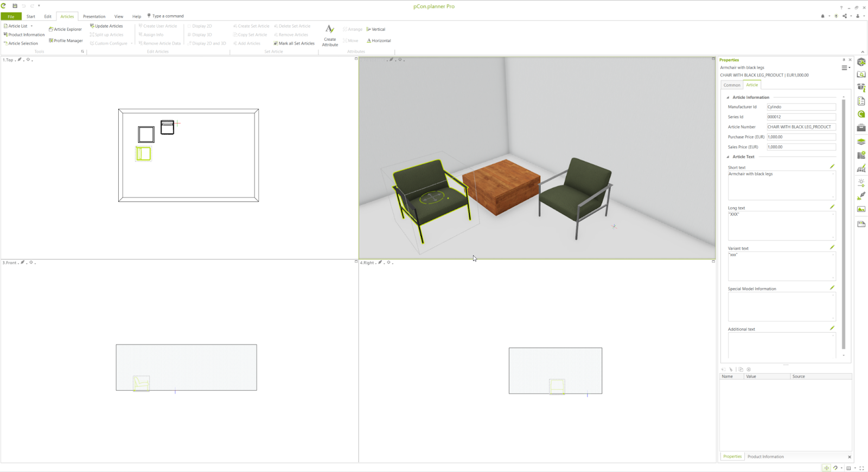
Task: Open the viewport layout dropdown in status bar
Action: pyautogui.click(x=855, y=468)
